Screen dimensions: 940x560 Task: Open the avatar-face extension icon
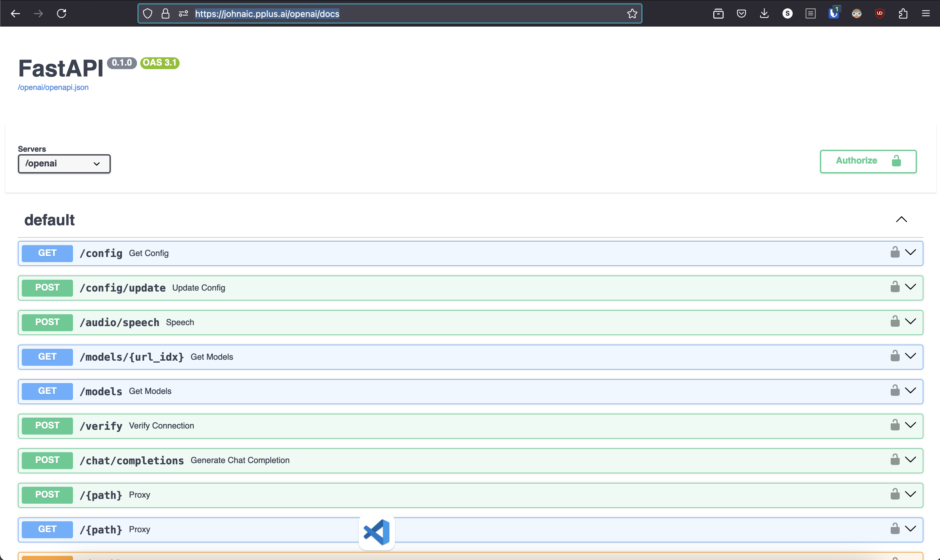coord(856,13)
